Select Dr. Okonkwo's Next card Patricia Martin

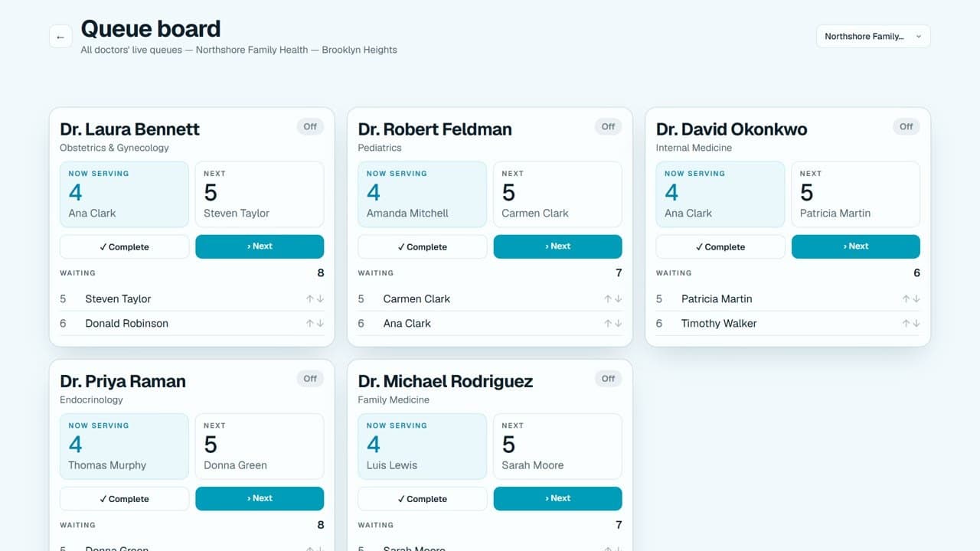pyautogui.click(x=856, y=194)
